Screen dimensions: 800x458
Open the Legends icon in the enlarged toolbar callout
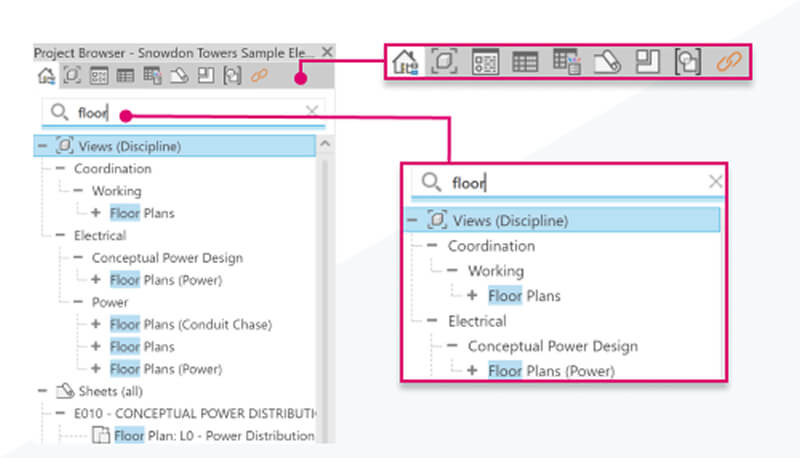pos(485,62)
